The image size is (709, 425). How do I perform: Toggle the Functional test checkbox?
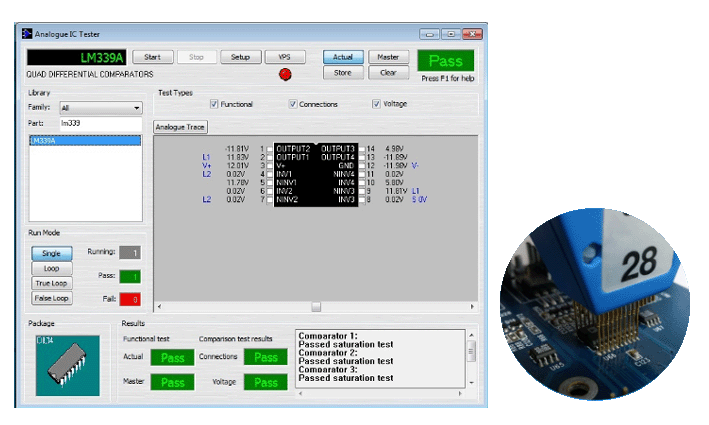click(214, 104)
